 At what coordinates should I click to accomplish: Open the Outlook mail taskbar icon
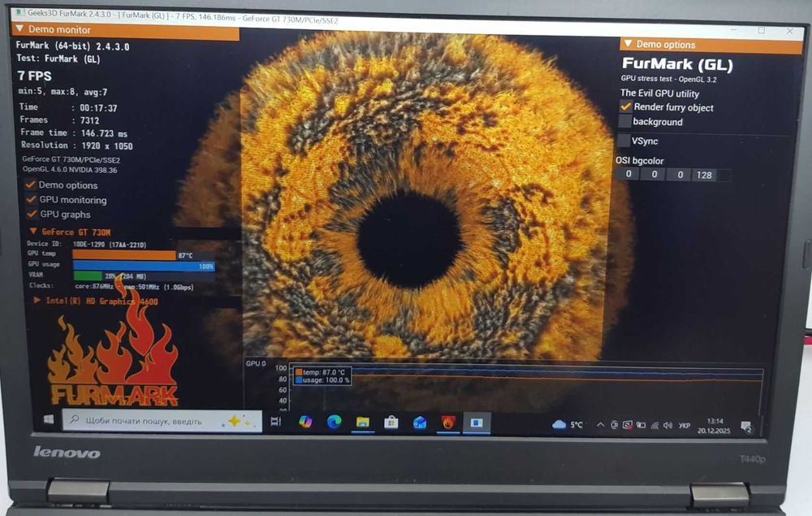click(x=420, y=423)
